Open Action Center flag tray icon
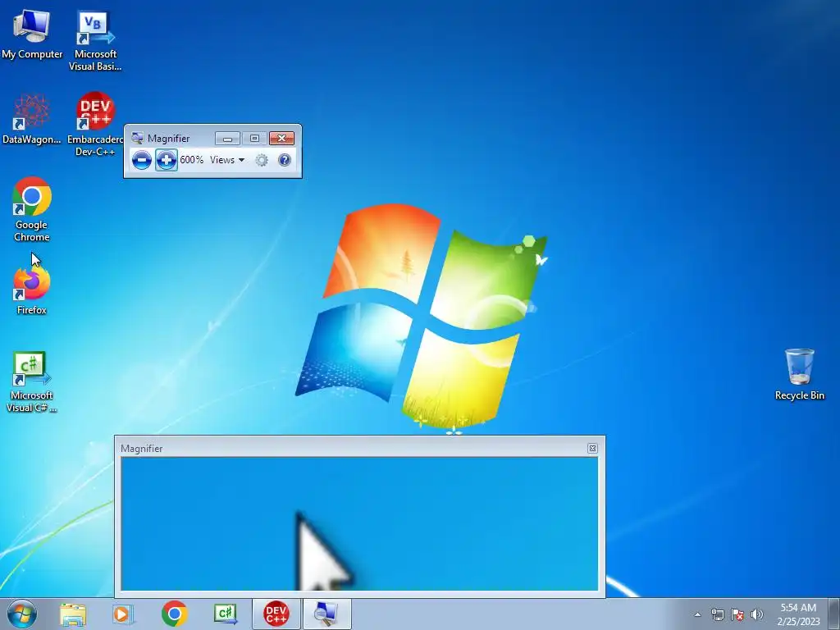840x630 pixels. [737, 615]
